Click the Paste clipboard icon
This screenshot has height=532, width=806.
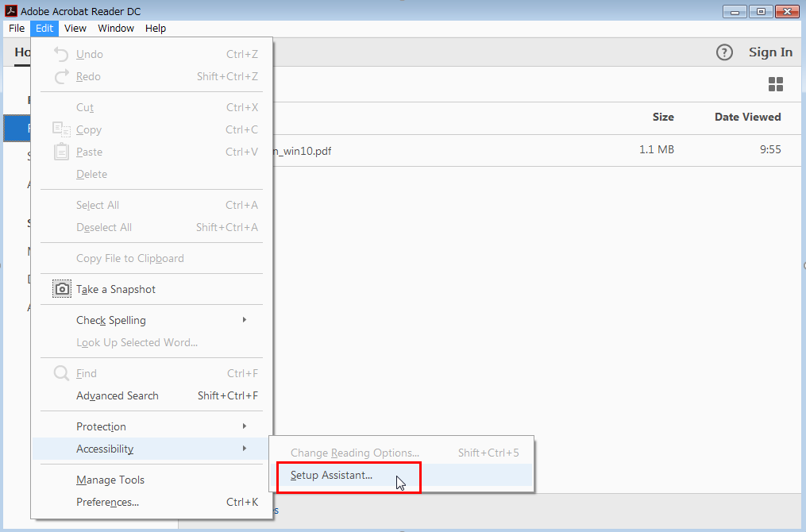coord(61,152)
